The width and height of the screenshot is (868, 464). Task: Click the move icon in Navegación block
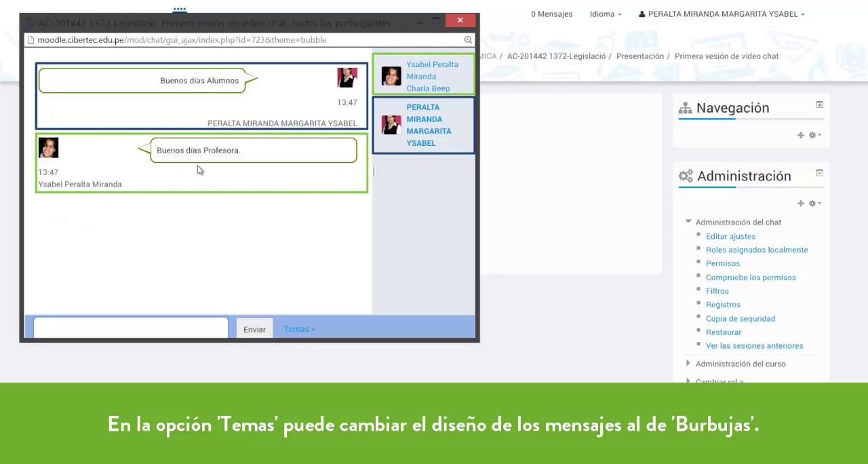pyautogui.click(x=801, y=135)
